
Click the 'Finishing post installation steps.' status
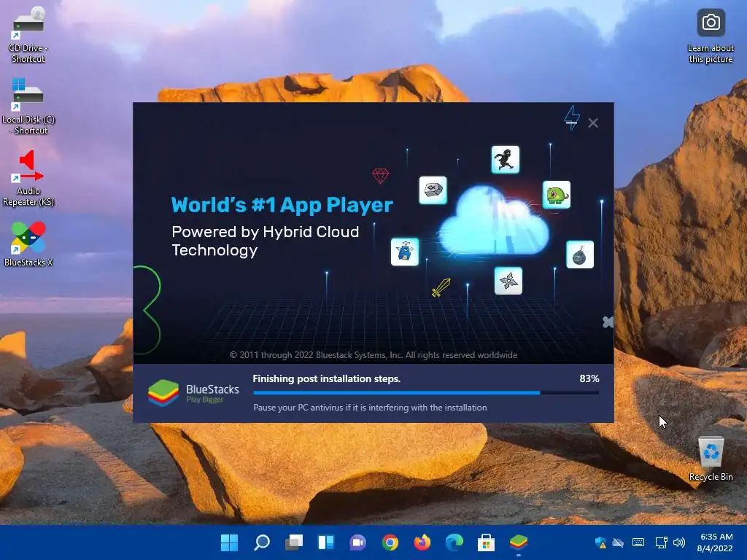coord(326,378)
